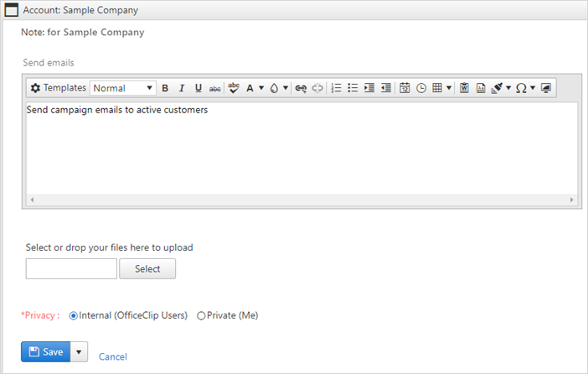Choose Private (Me) privacy option
The height and width of the screenshot is (374, 588).
point(201,316)
